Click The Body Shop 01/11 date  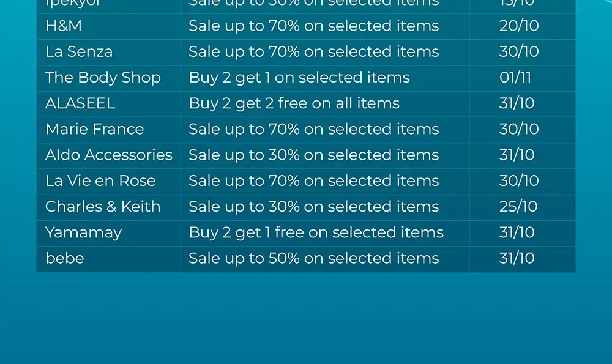(515, 78)
